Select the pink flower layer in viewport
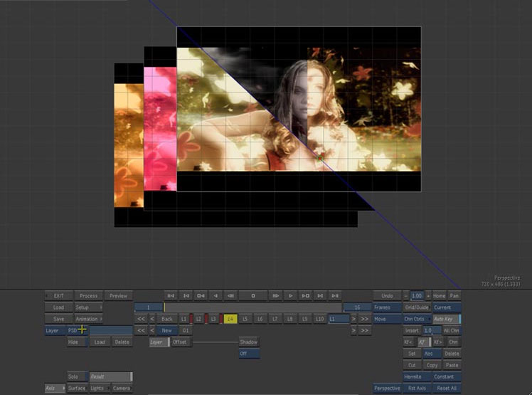This screenshot has width=532, height=395. [x=160, y=129]
